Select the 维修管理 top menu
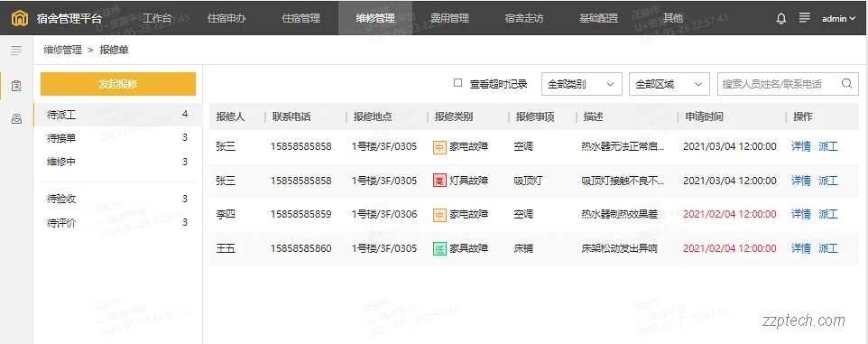This screenshot has width=868, height=344. [x=375, y=18]
